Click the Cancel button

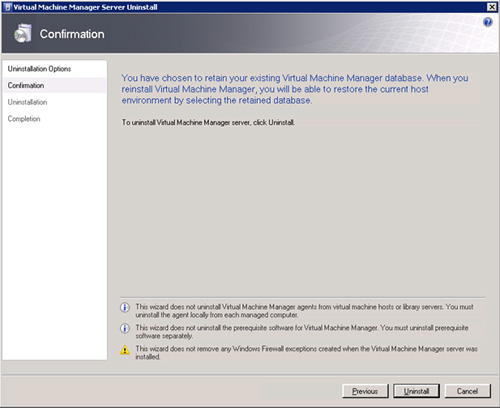(x=468, y=391)
